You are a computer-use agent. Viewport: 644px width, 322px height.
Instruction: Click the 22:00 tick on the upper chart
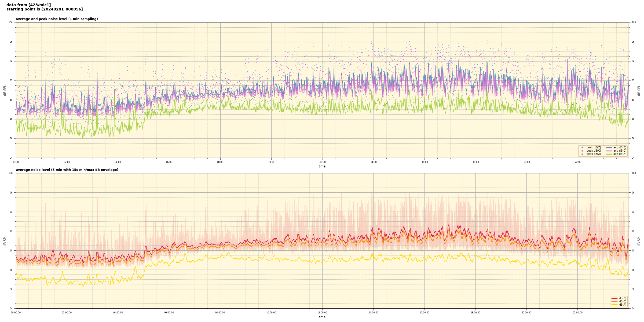pos(578,162)
